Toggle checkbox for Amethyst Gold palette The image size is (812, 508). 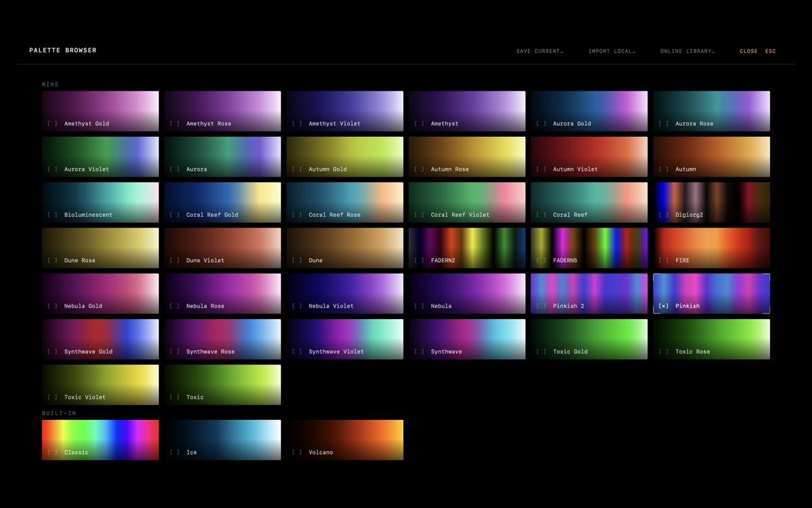pos(52,123)
